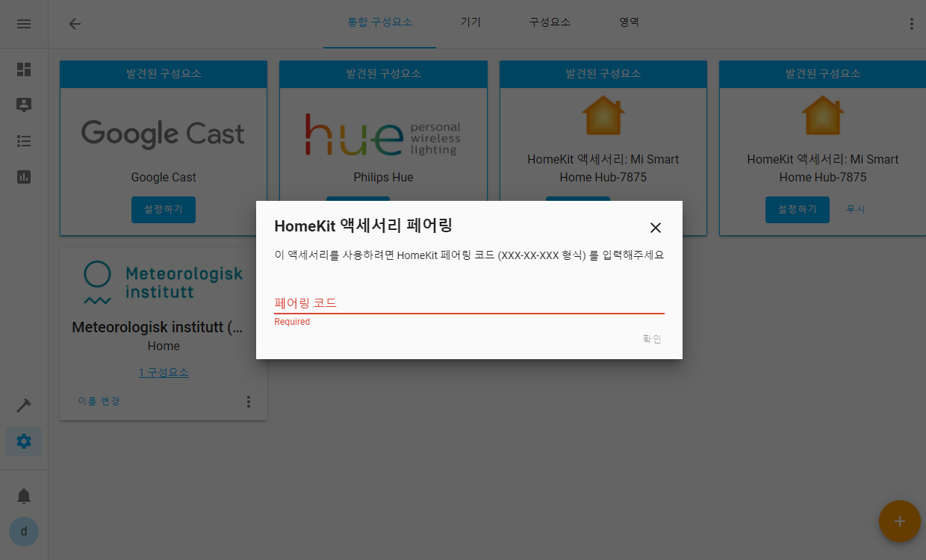The height and width of the screenshot is (560, 926).
Task: Click the 'Google Cast' card title text
Action: tap(164, 178)
